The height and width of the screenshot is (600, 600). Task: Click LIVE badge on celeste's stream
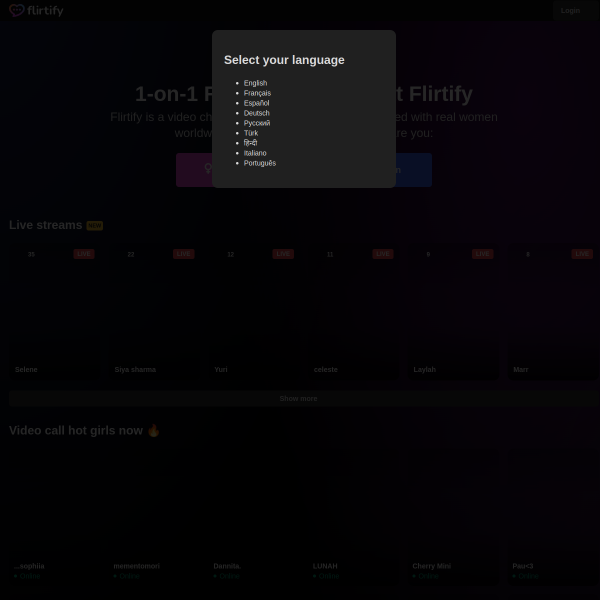pos(383,254)
